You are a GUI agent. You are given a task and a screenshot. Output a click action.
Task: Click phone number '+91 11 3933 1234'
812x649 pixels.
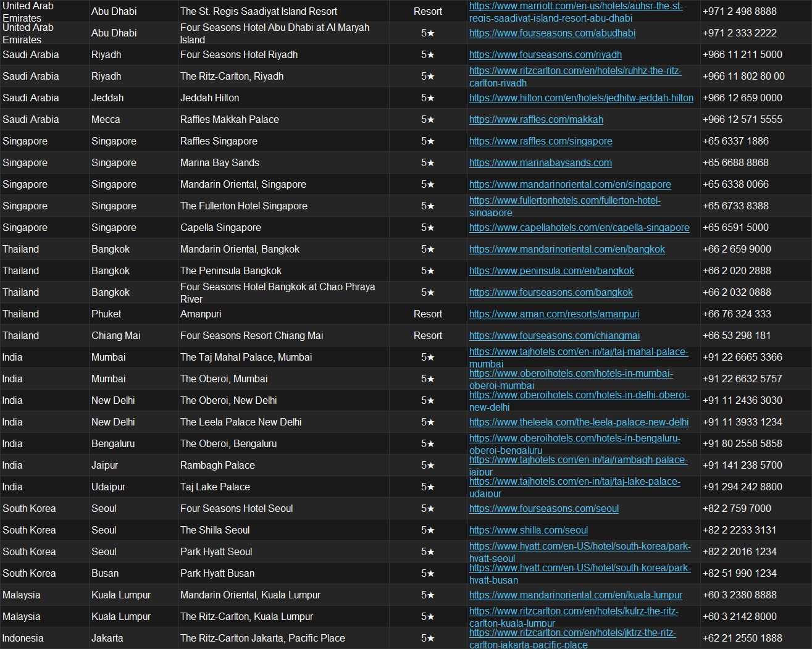(742, 422)
